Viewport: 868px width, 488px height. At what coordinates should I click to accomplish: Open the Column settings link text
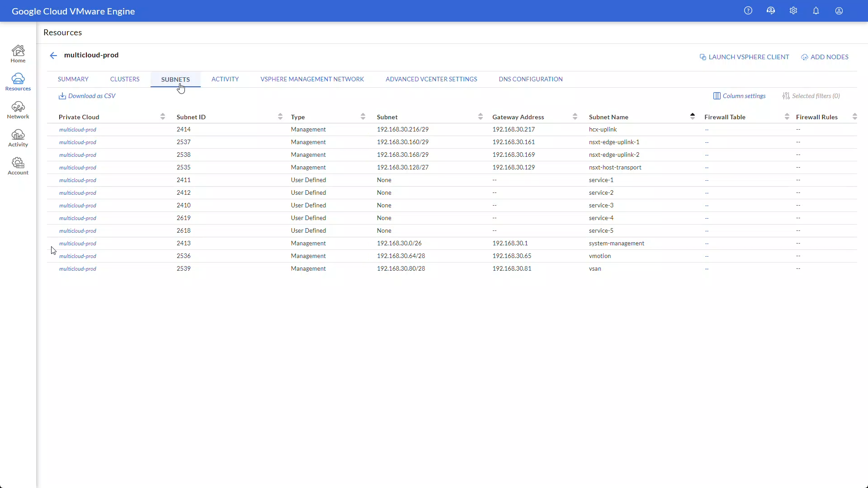pyautogui.click(x=744, y=96)
